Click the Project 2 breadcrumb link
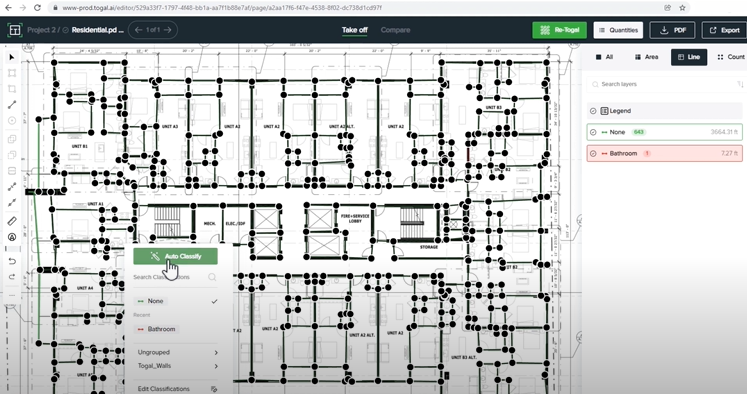The width and height of the screenshot is (747, 394). pos(41,30)
